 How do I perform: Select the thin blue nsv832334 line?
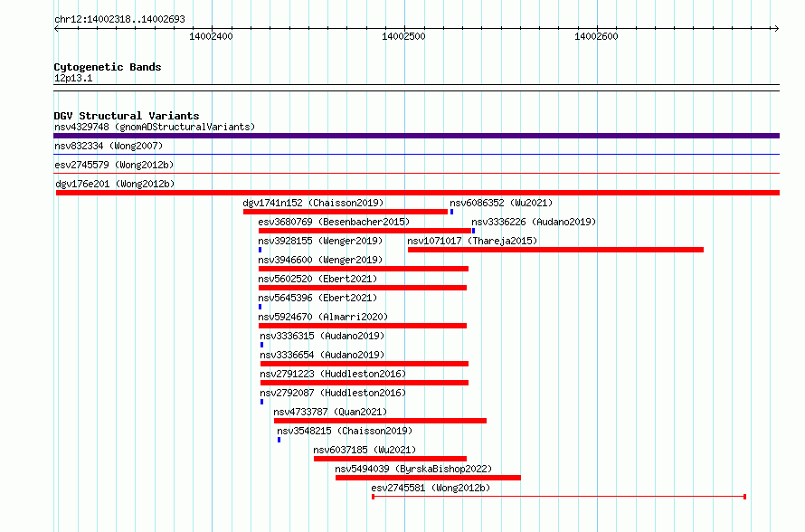click(416, 154)
